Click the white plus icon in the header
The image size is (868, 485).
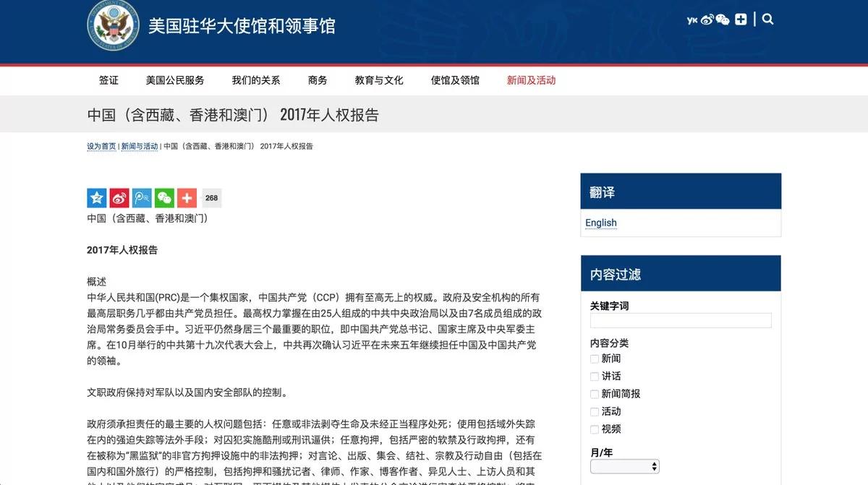tap(741, 20)
